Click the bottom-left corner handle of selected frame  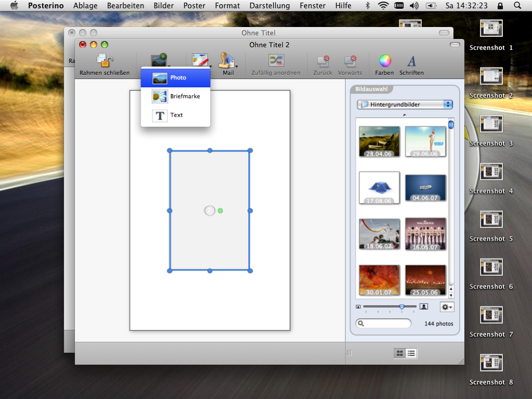point(170,271)
